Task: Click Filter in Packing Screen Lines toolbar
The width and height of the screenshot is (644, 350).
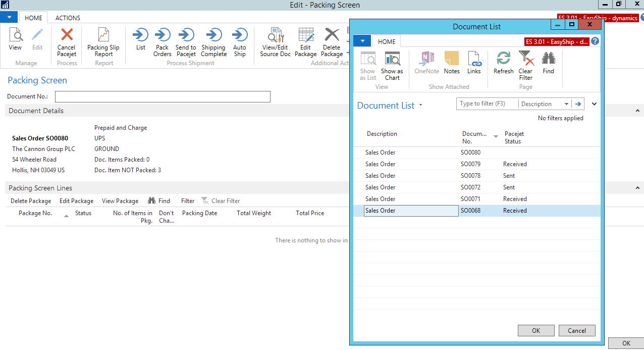Action: click(188, 201)
